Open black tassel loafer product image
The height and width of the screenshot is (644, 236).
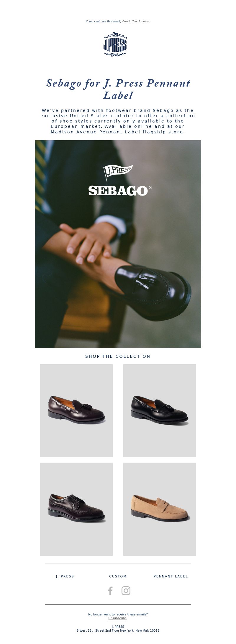pyautogui.click(x=160, y=410)
